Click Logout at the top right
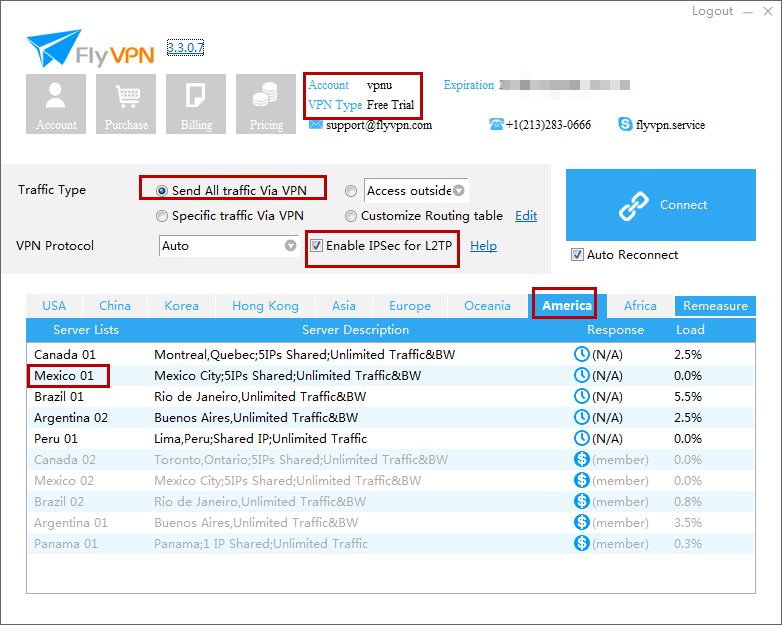Screen dimensions: 782x625 point(712,11)
